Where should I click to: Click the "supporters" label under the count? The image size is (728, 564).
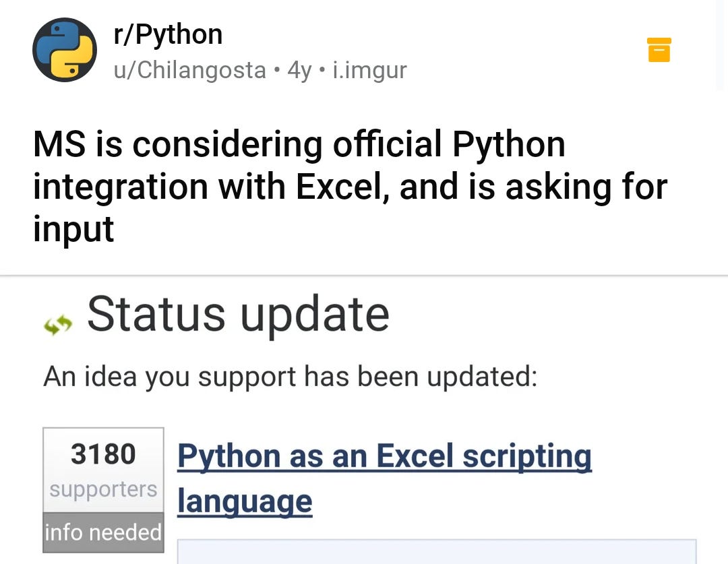click(x=103, y=489)
